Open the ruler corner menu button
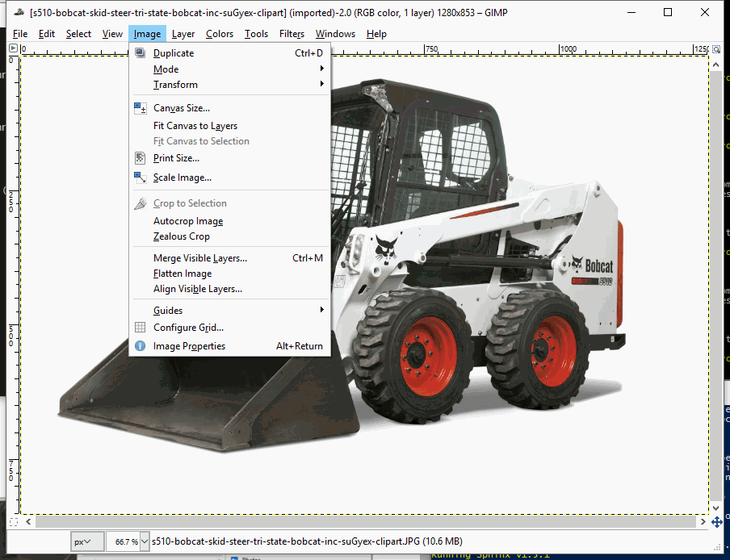The width and height of the screenshot is (730, 560). tap(13, 48)
